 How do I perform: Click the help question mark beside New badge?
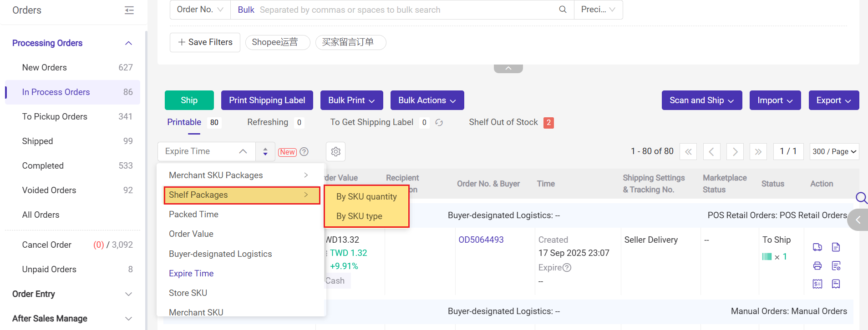(x=304, y=152)
